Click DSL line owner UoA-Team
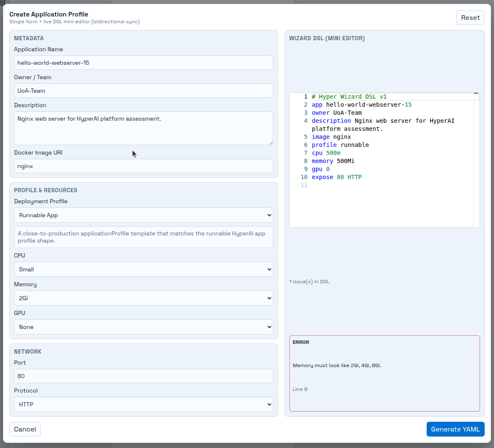494x448 pixels. coord(336,113)
